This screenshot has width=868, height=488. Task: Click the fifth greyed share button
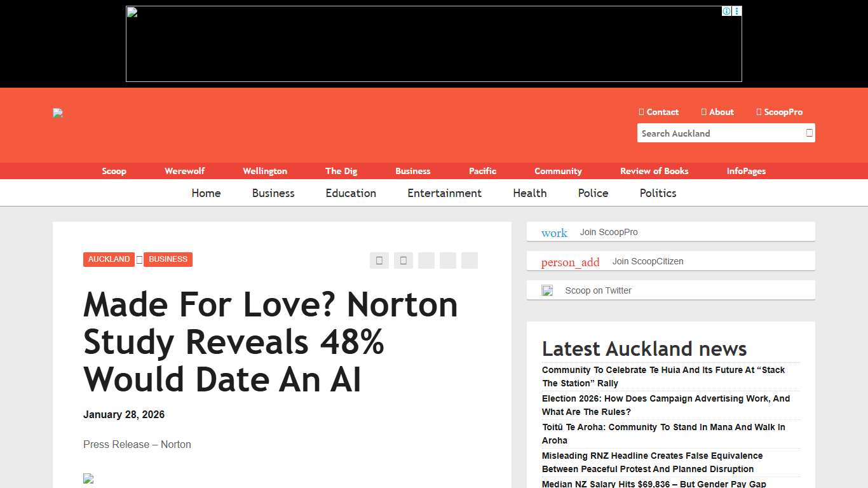[469, 261]
